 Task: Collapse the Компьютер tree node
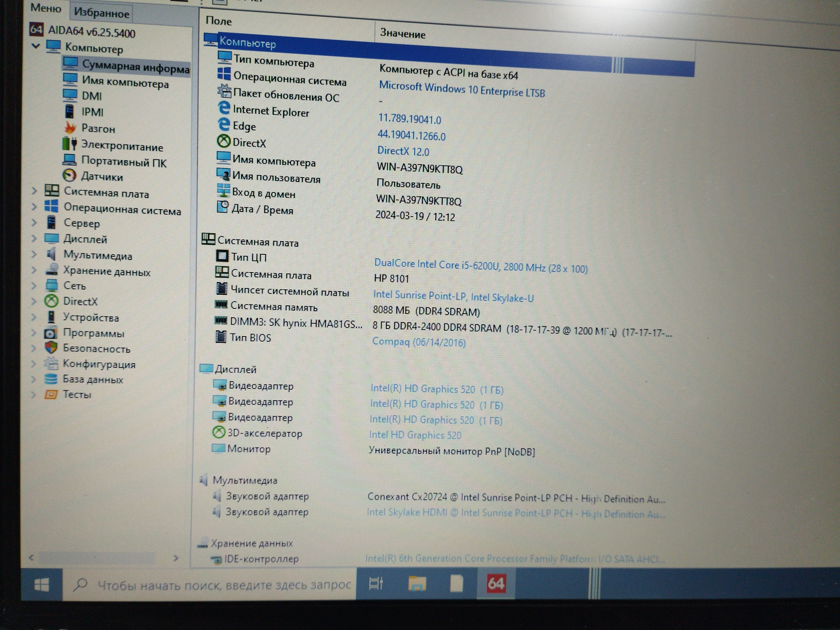click(x=36, y=46)
